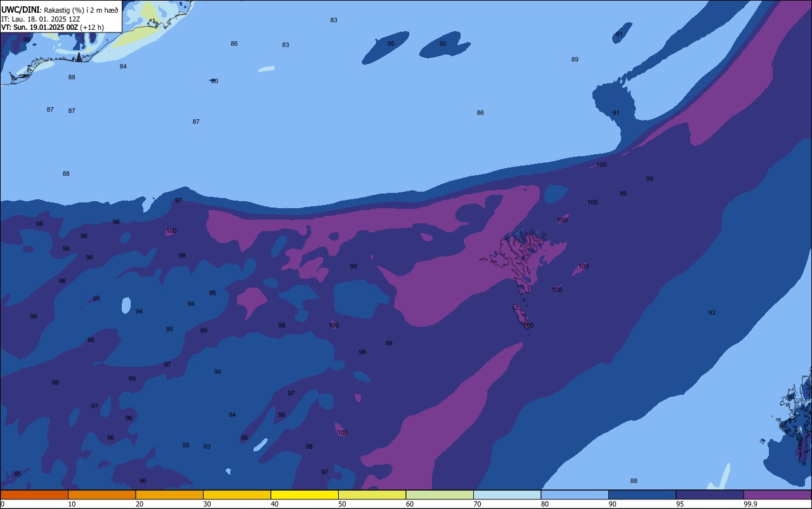812x509 pixels.
Task: Select the 20–30 amber legend swatch
Action: pos(169,494)
